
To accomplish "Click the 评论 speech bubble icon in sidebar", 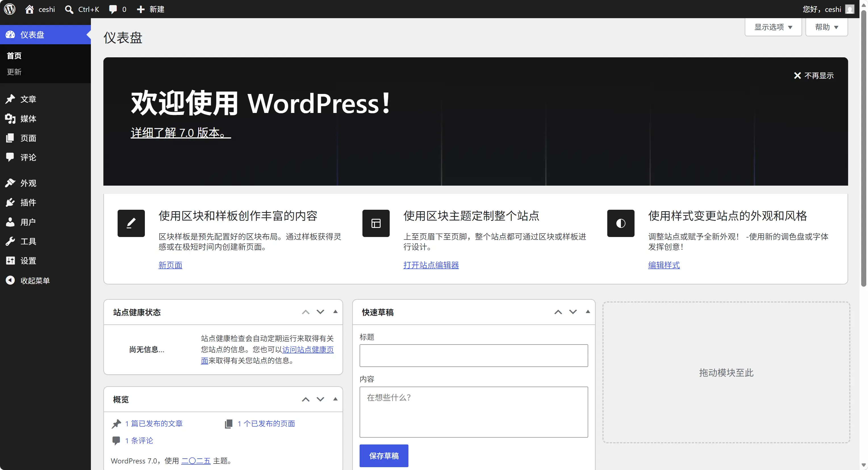I will click(10, 157).
